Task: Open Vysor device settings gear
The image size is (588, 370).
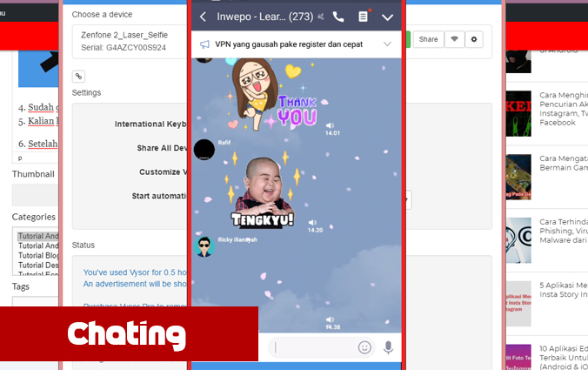Action: (474, 39)
